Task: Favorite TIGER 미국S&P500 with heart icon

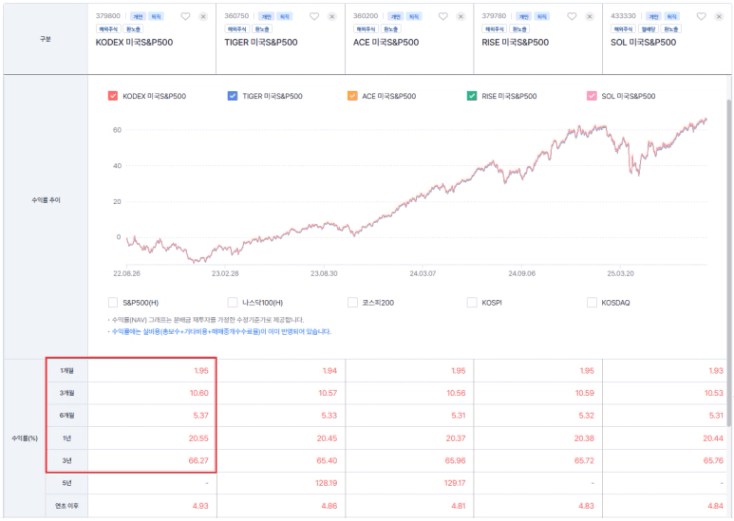Action: pyautogui.click(x=314, y=16)
